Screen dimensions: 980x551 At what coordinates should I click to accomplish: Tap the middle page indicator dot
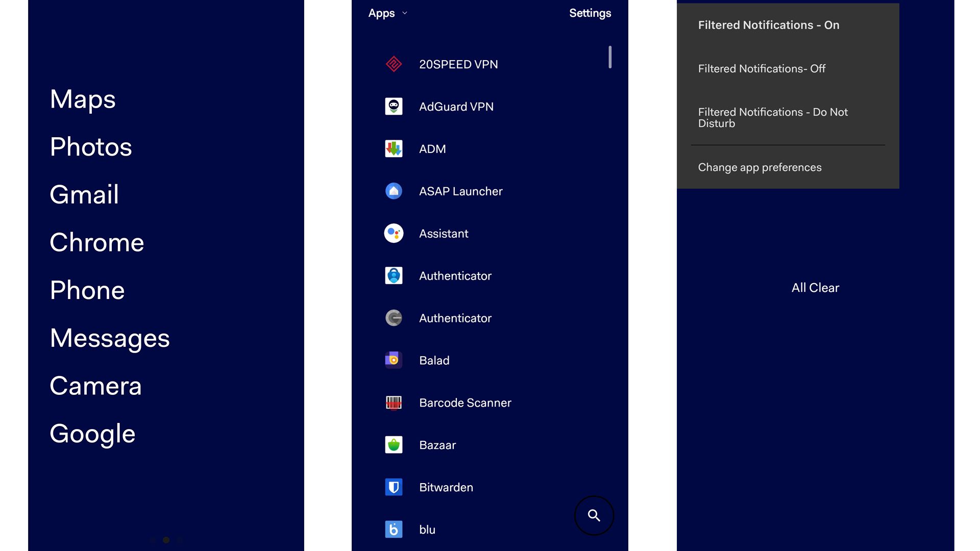(166, 540)
